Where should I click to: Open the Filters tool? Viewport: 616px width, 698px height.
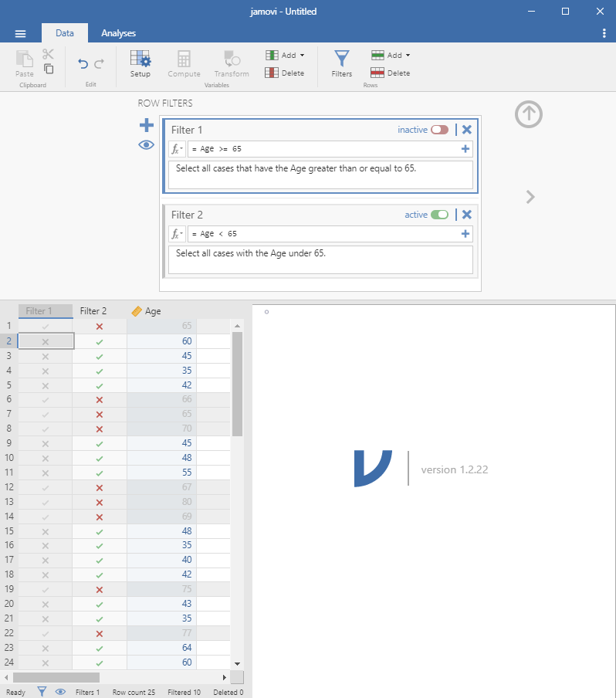(342, 63)
